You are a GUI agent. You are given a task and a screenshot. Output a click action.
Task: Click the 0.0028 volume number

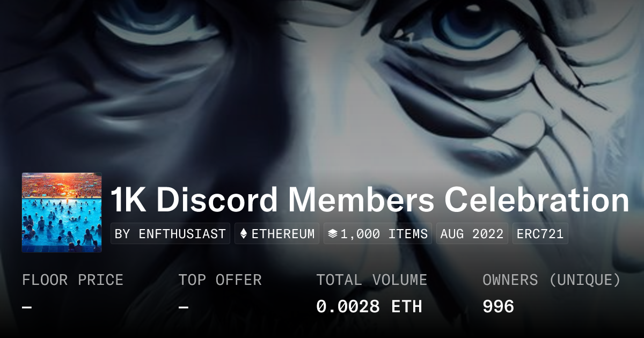click(x=348, y=307)
